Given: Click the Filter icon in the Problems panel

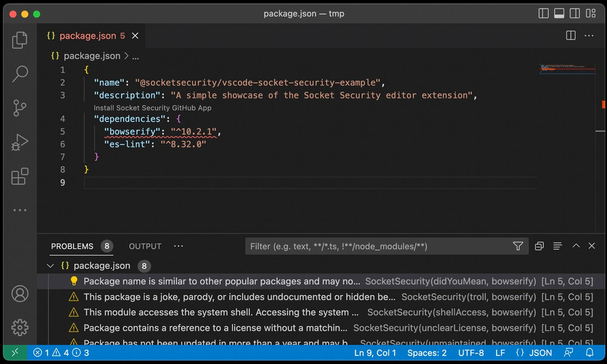Looking at the screenshot, I should pyautogui.click(x=518, y=246).
